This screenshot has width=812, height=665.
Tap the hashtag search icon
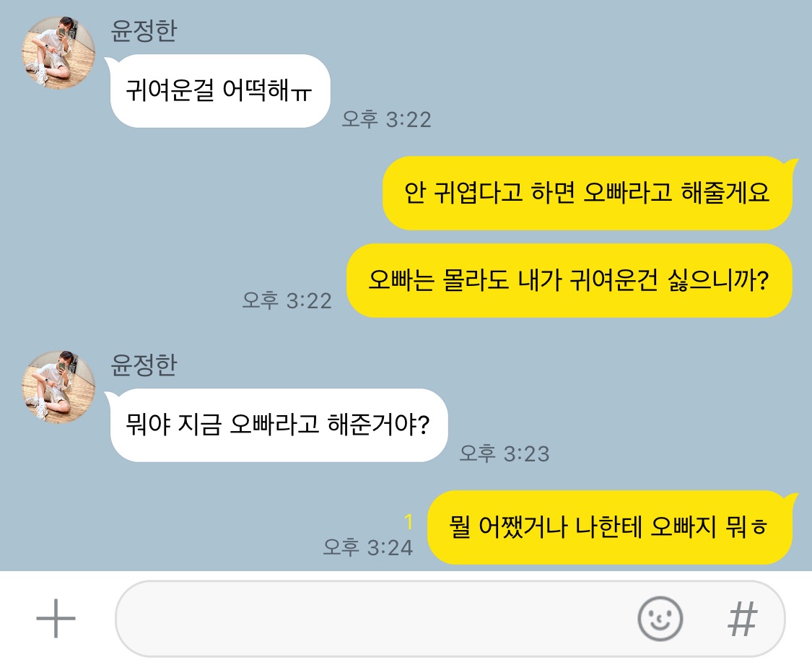[743, 618]
